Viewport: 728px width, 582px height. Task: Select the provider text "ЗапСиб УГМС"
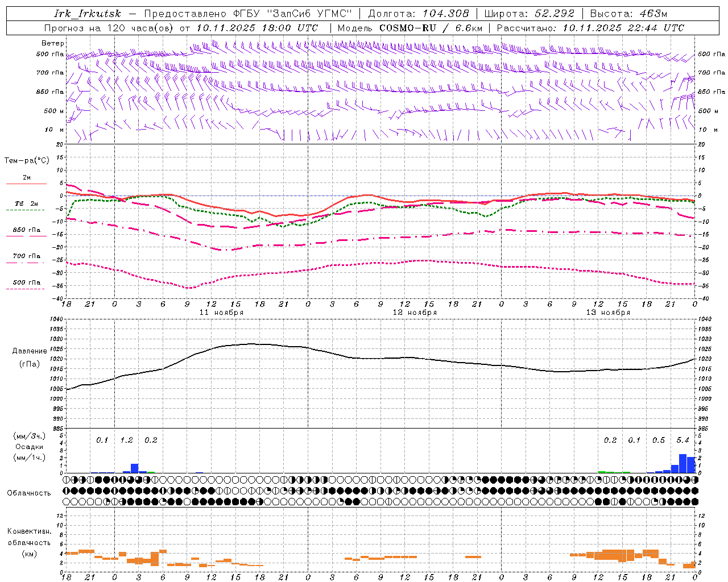309,14
